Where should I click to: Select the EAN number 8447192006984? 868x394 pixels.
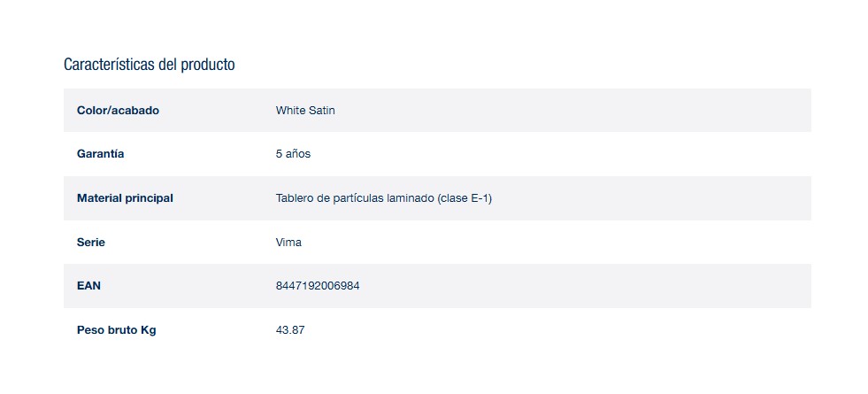tap(318, 286)
